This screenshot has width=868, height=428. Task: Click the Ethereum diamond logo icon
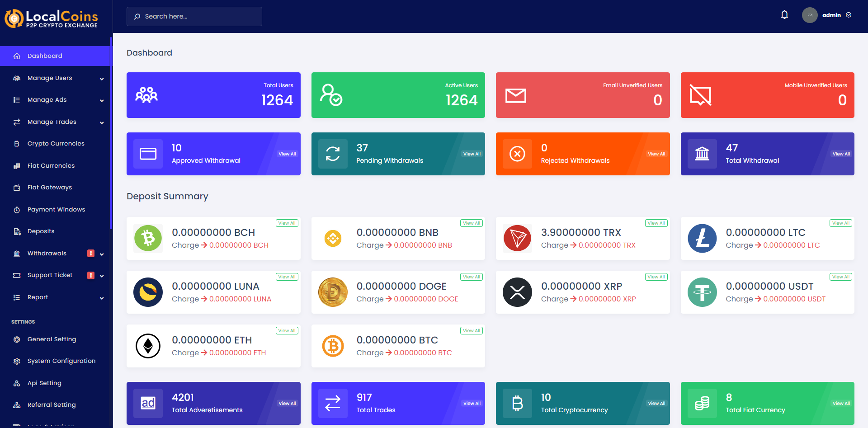coord(148,346)
